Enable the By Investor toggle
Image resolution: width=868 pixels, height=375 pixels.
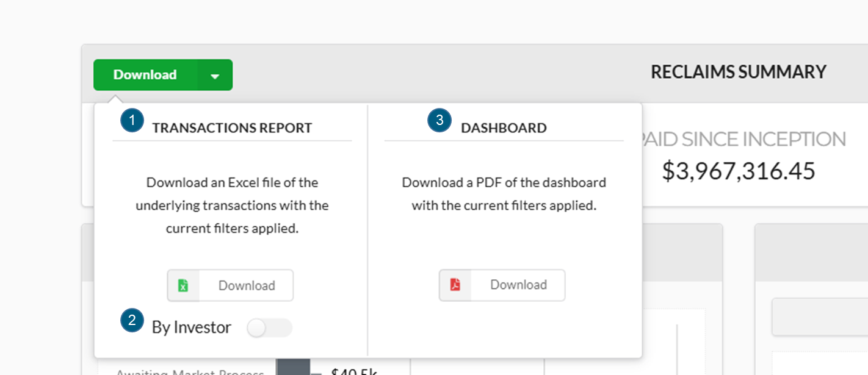[x=269, y=328]
